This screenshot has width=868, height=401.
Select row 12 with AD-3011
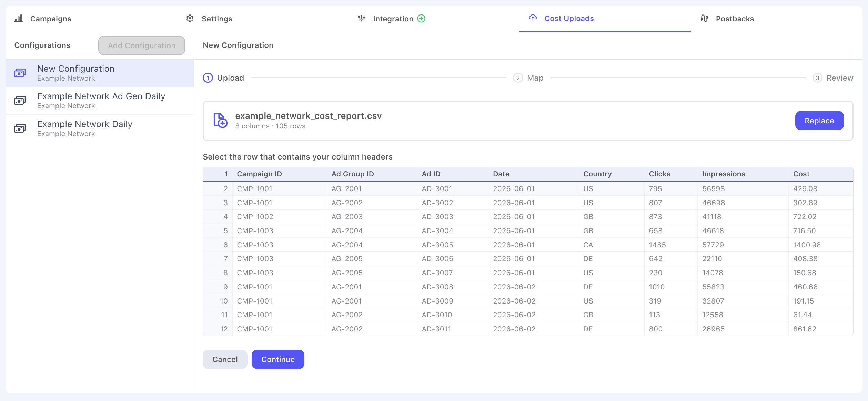click(x=528, y=329)
